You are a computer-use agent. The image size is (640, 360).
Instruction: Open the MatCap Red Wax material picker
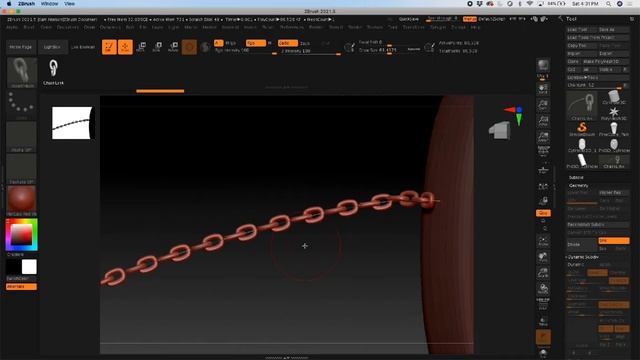click(22, 201)
